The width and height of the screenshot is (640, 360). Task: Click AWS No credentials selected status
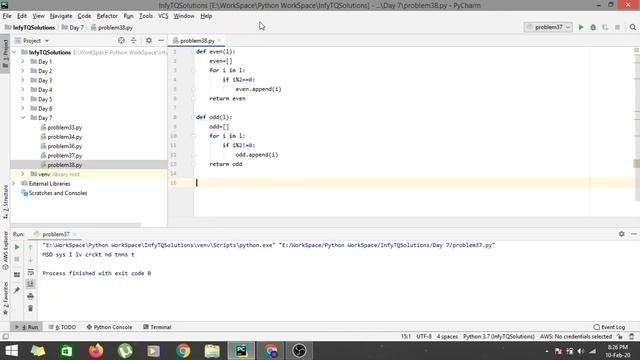click(x=576, y=337)
